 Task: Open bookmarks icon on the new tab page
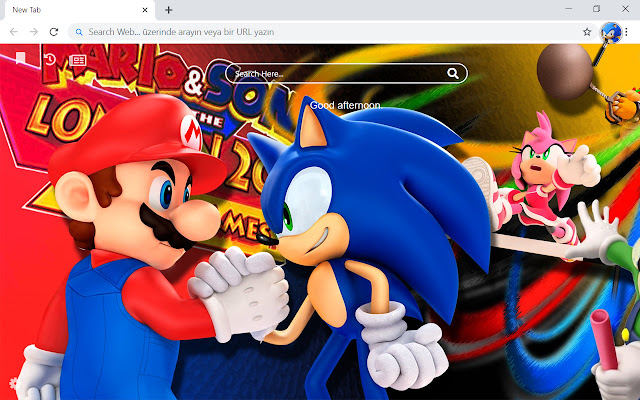[20, 58]
